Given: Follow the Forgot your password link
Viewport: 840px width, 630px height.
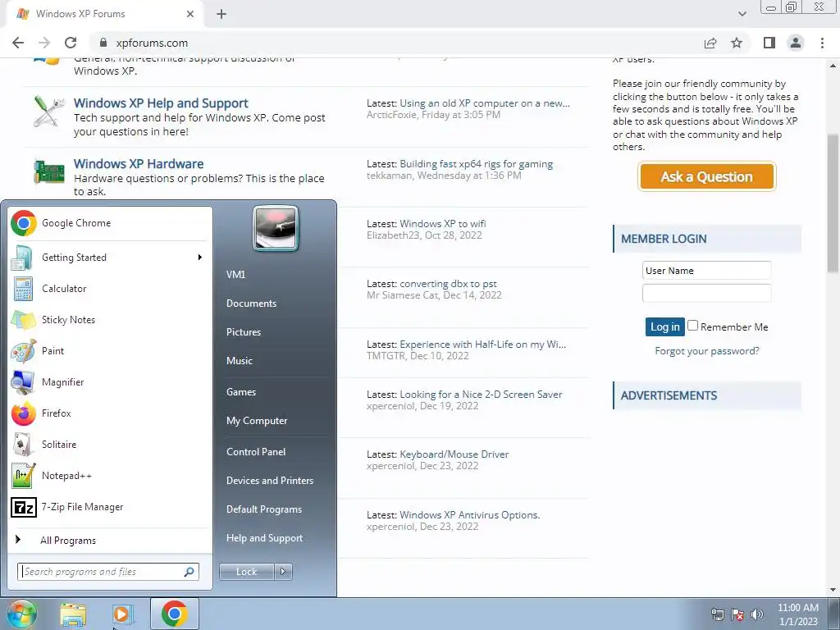Looking at the screenshot, I should pyautogui.click(x=706, y=351).
